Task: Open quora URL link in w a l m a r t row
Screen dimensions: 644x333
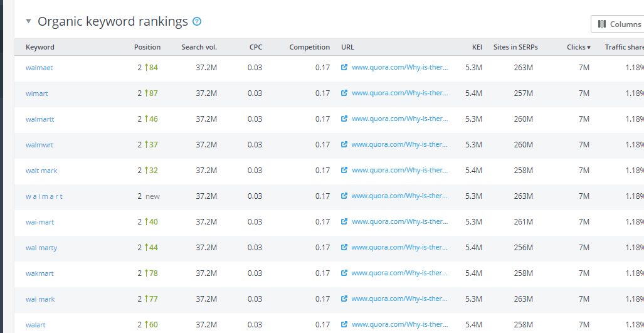Action: coord(399,196)
